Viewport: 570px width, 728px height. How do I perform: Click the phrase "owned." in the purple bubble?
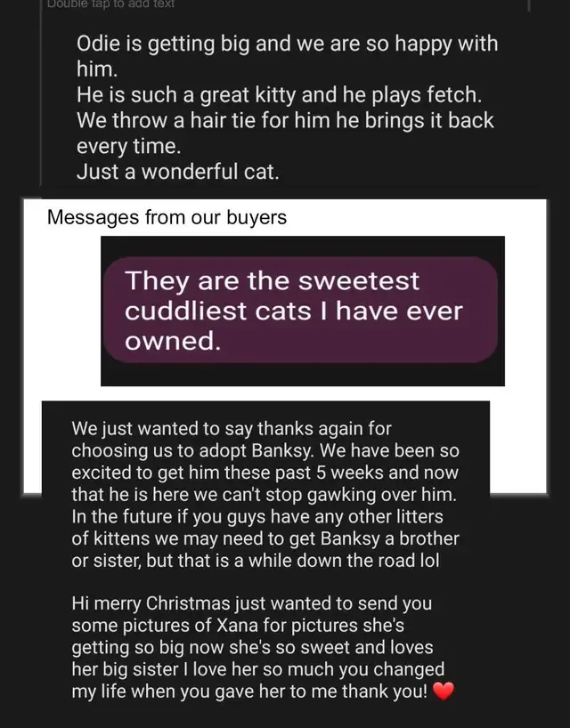coord(173,341)
